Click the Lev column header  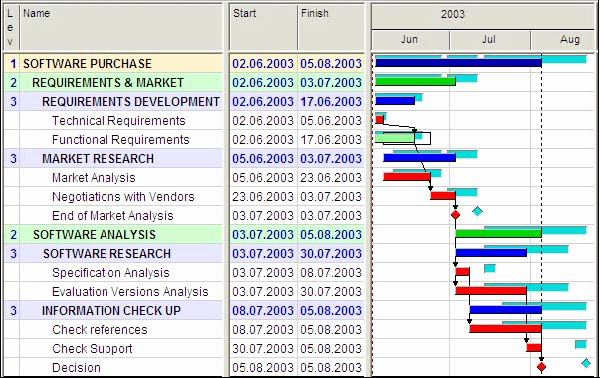[x=10, y=28]
